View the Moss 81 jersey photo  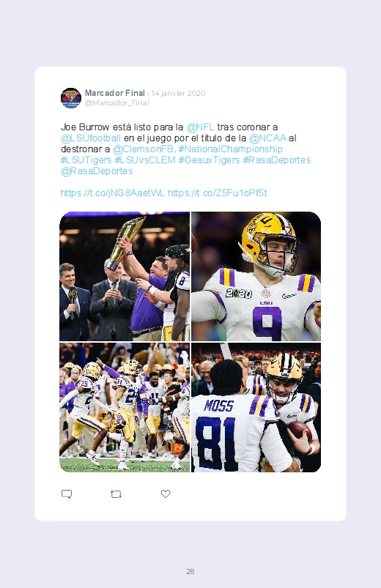click(256, 407)
